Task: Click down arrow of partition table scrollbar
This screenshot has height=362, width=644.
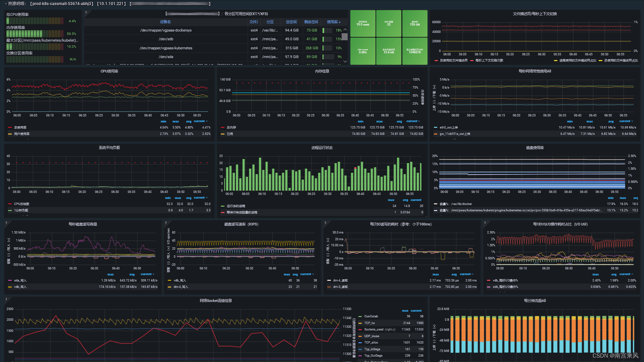Action: (345, 61)
